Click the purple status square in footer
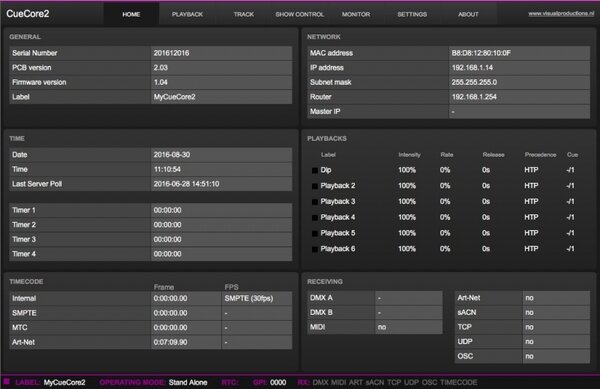The height and width of the screenshot is (389, 600). pyautogui.click(x=7, y=381)
